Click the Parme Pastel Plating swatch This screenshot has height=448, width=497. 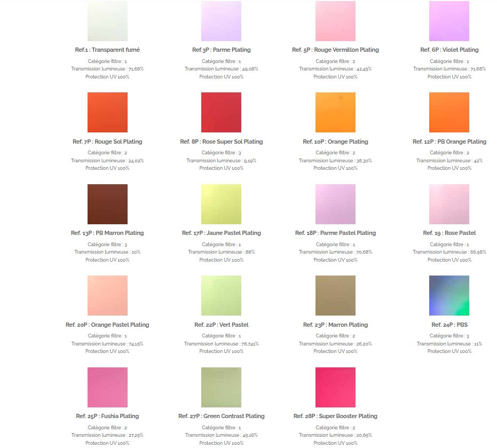pos(335,204)
